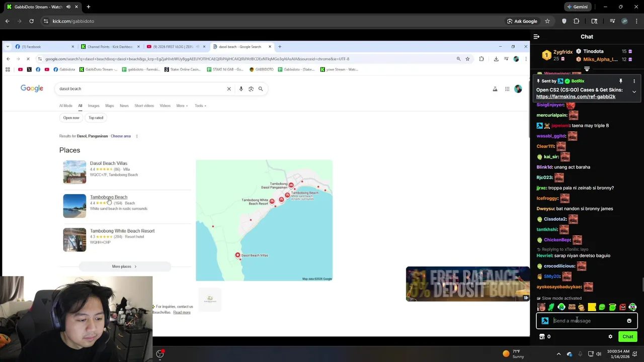Switch to Videos search tab
Screen dimensions: 644x362
165,106
